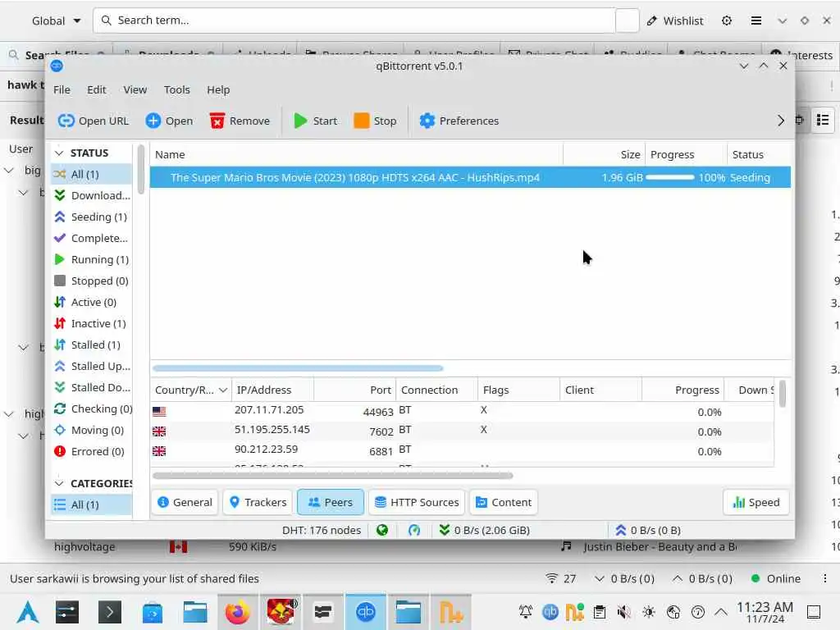Open the Help menu in qBittorrent

click(x=218, y=90)
